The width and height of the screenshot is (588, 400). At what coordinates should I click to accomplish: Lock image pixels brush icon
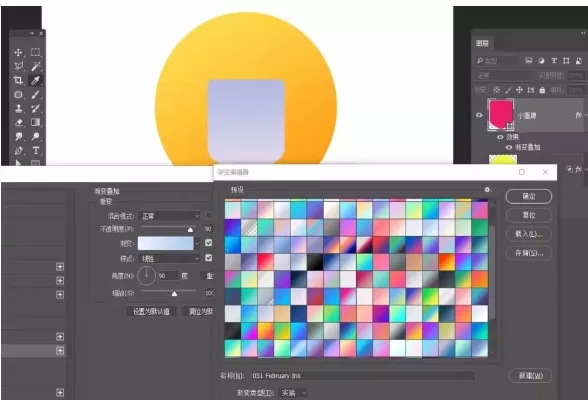[x=508, y=90]
